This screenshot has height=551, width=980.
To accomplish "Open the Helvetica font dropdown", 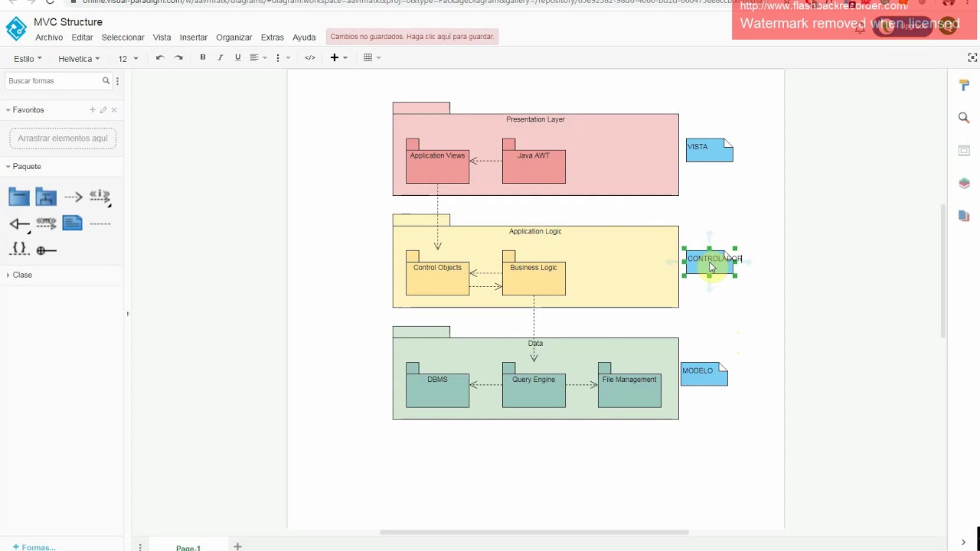I will click(x=79, y=58).
